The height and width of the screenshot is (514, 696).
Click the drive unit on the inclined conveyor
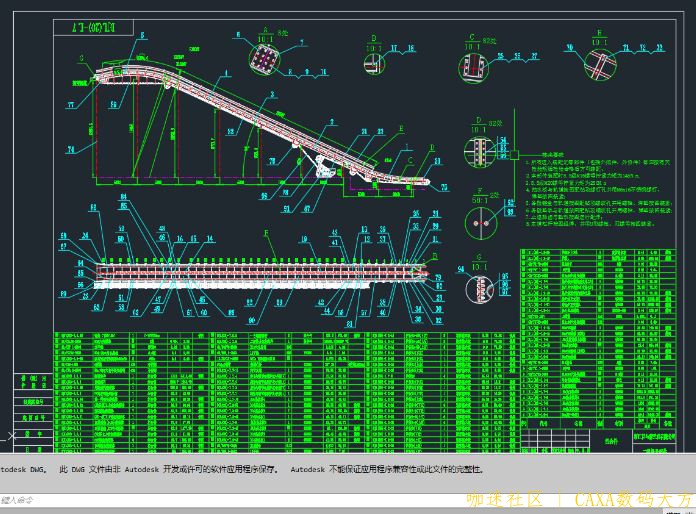click(323, 168)
